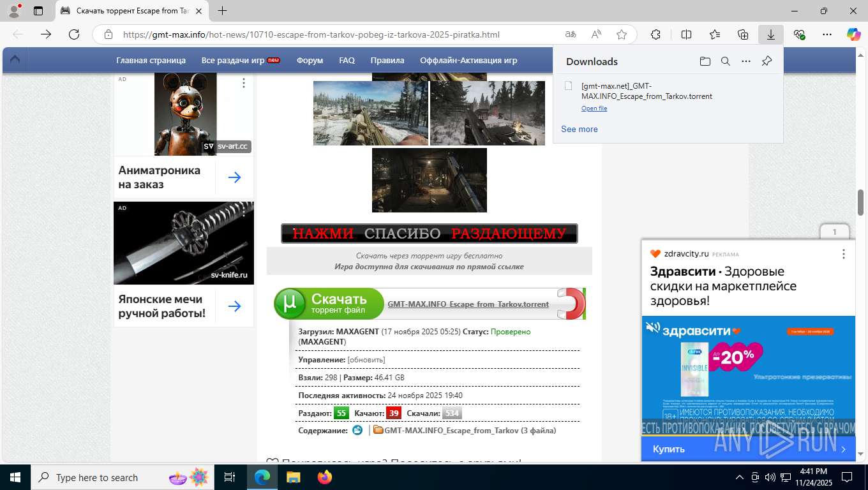The width and height of the screenshot is (868, 490).
Task: Open a new tab with plus button
Action: 222,11
